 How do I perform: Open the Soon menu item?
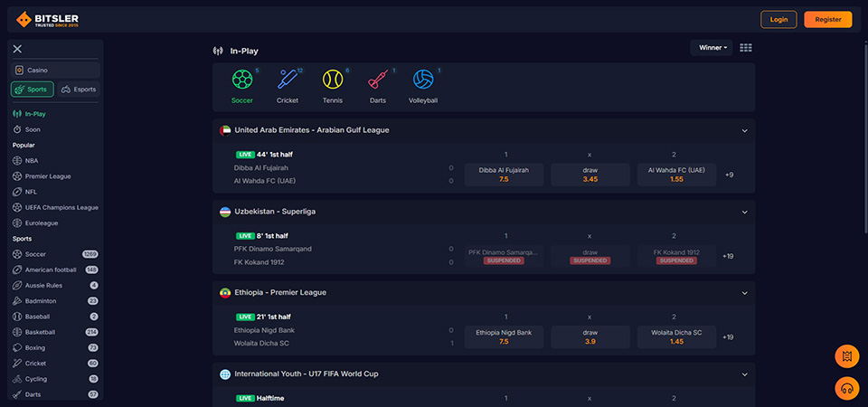point(32,129)
